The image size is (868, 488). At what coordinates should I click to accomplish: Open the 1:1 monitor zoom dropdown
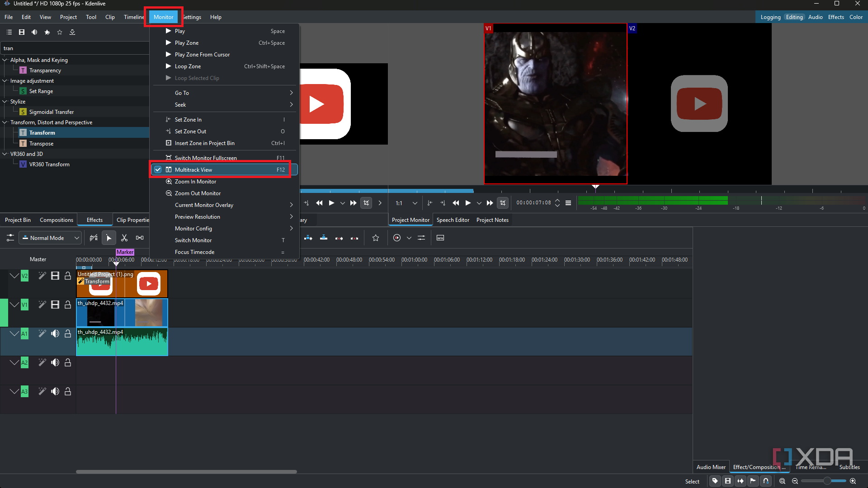coord(406,203)
